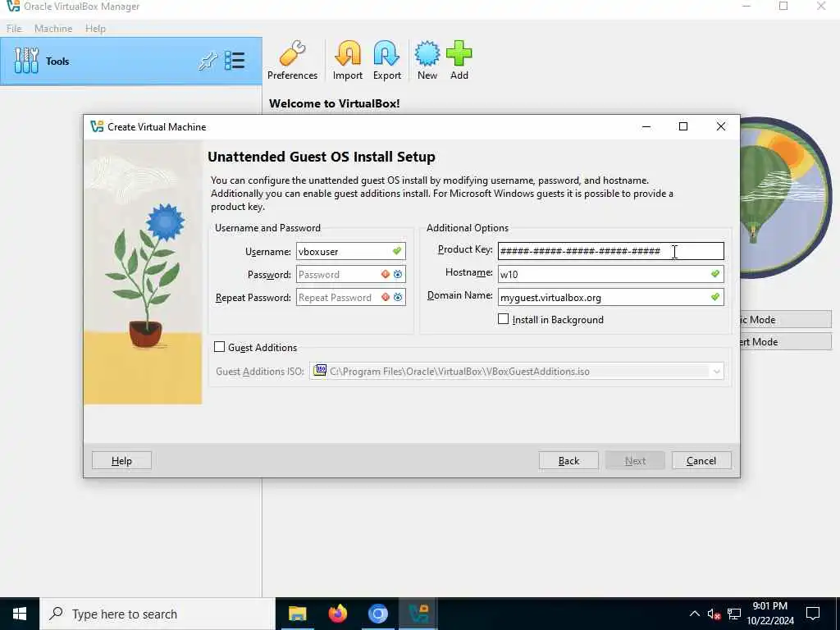The image size is (840, 630).
Task: Click the green check in Hostname field
Action: tap(715, 274)
